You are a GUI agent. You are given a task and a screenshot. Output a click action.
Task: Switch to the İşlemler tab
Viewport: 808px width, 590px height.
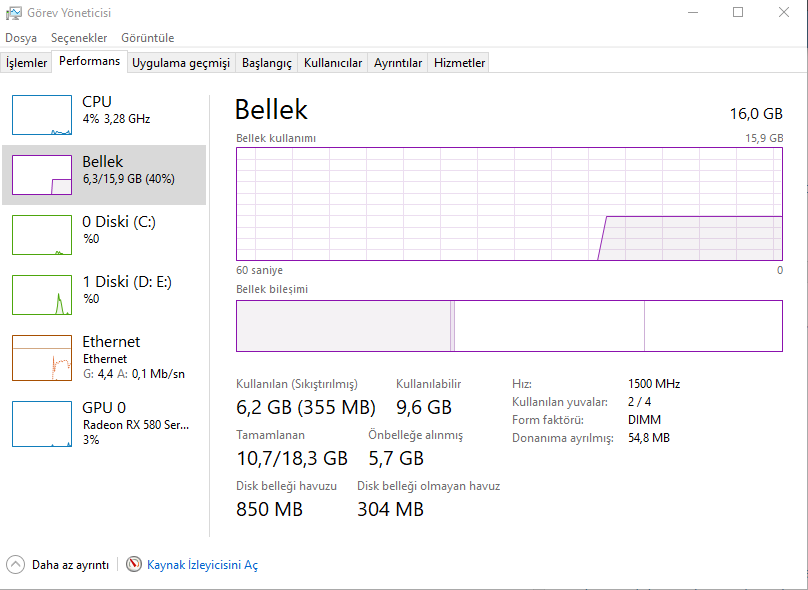click(27, 63)
